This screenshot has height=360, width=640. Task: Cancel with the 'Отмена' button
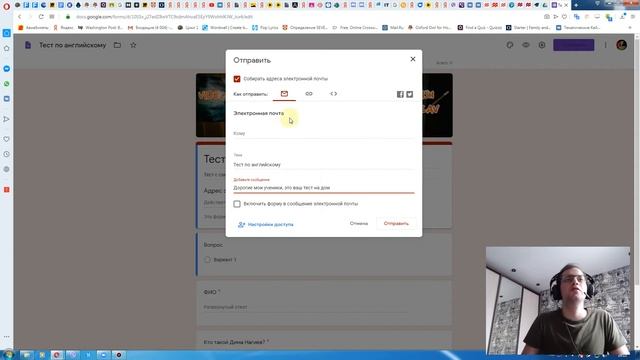[359, 224]
